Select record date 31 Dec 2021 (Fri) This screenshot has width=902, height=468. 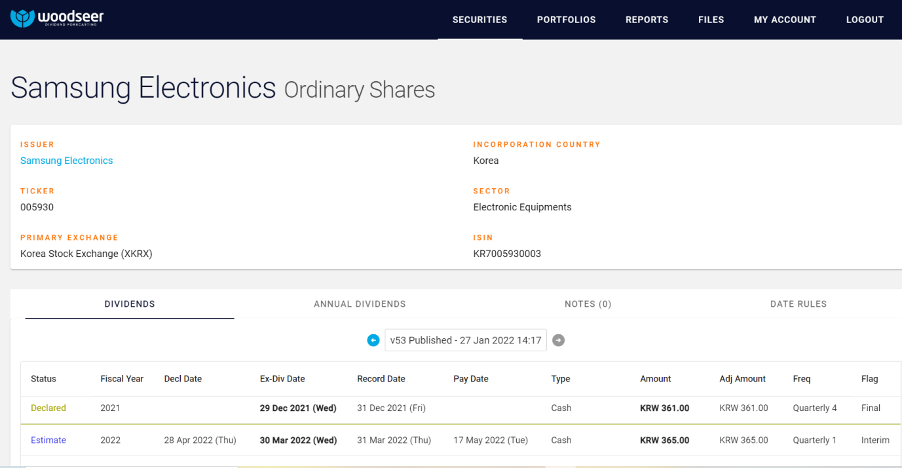391,408
